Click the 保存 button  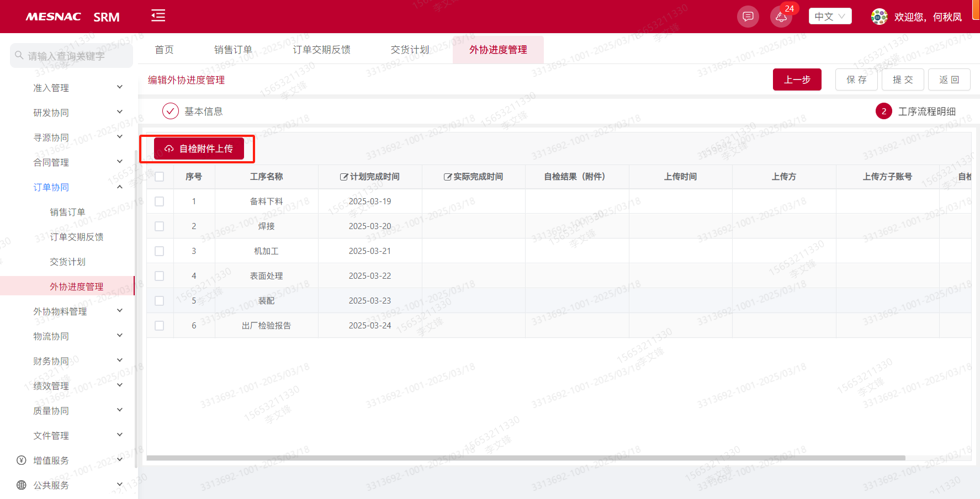pos(856,79)
